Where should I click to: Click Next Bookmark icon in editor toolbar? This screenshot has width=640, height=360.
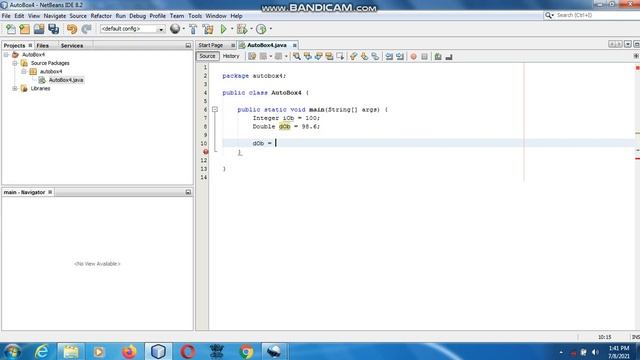pyautogui.click(x=364, y=57)
